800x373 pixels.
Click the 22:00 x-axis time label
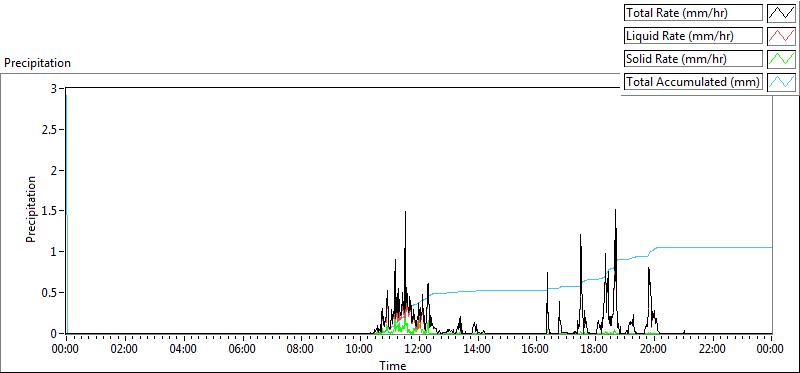click(x=712, y=349)
